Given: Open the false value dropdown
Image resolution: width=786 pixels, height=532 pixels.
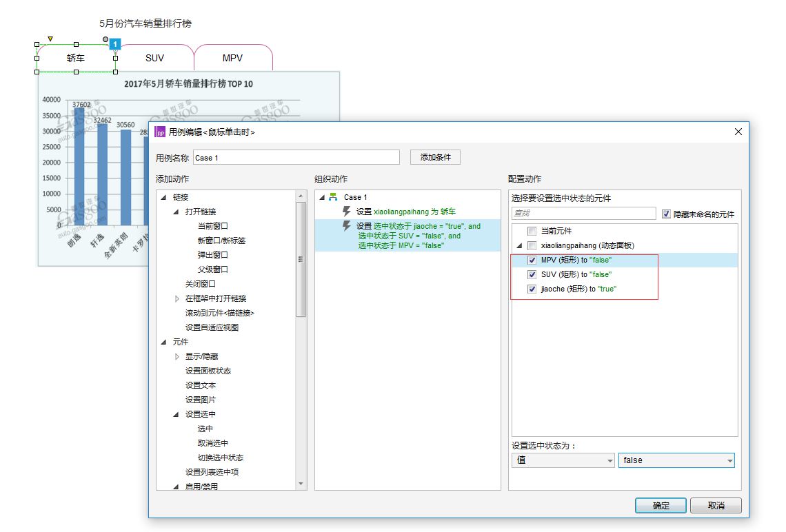Looking at the screenshot, I should (x=676, y=460).
